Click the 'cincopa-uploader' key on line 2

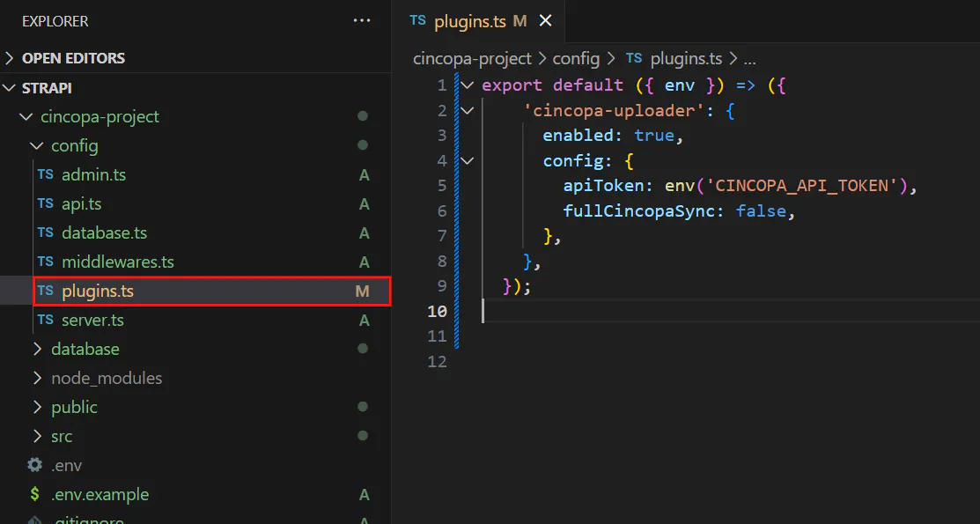(x=615, y=111)
